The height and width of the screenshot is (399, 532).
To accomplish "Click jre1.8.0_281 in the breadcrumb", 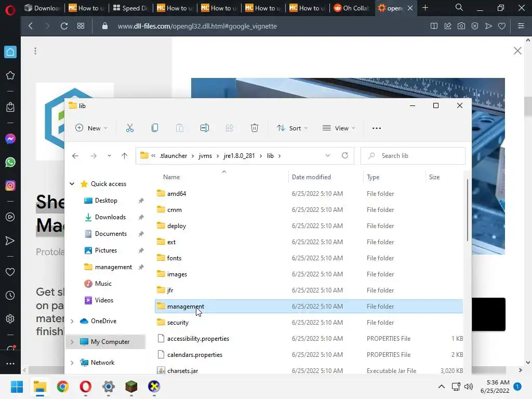I will point(239,156).
